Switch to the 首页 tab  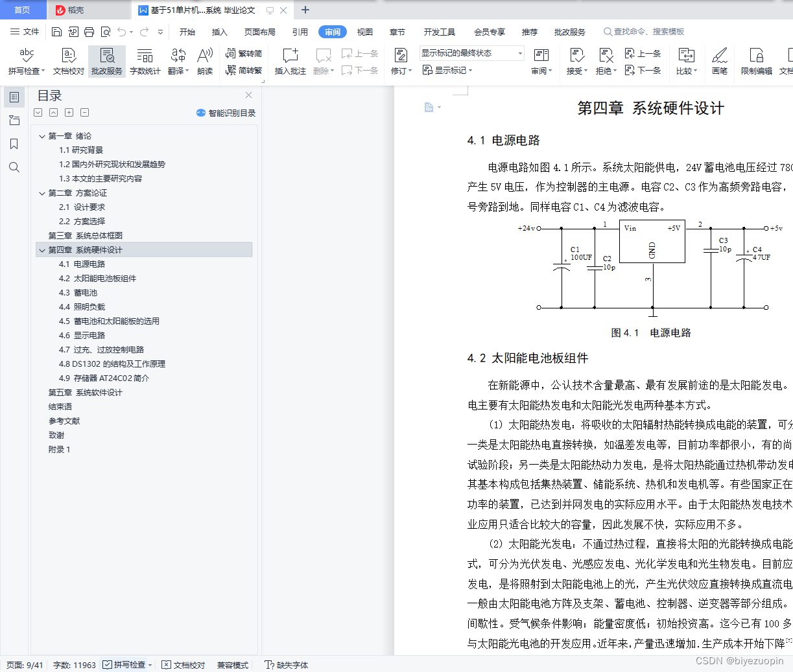[x=23, y=10]
